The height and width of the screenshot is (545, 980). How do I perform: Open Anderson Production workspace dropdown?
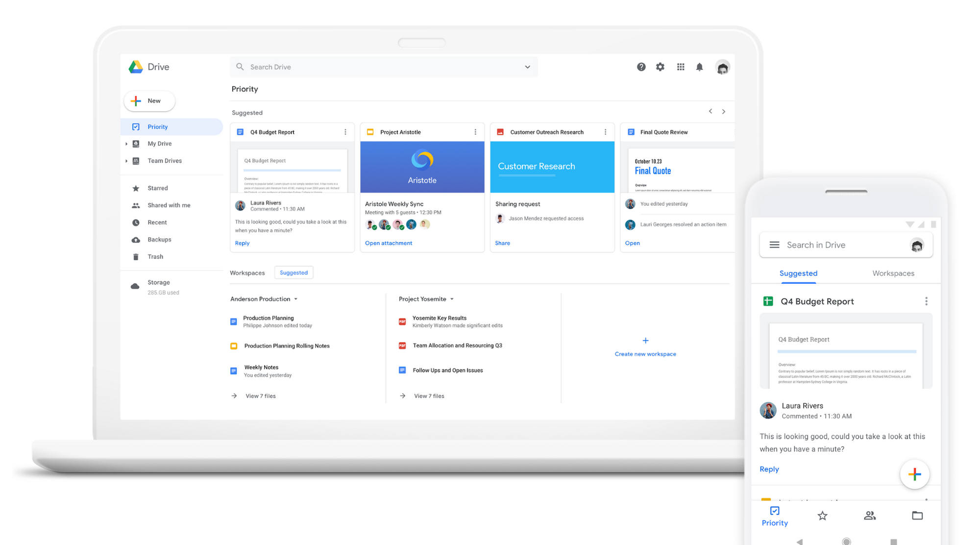296,298
